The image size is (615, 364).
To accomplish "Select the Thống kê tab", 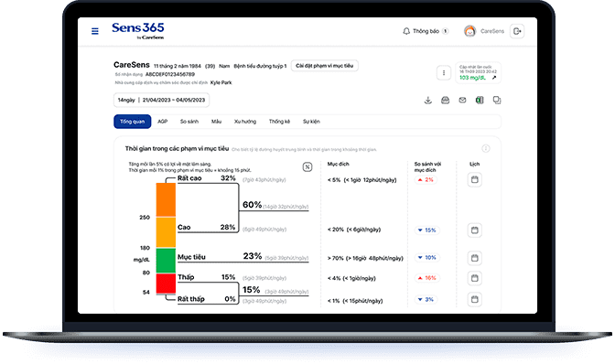I will coord(280,122).
